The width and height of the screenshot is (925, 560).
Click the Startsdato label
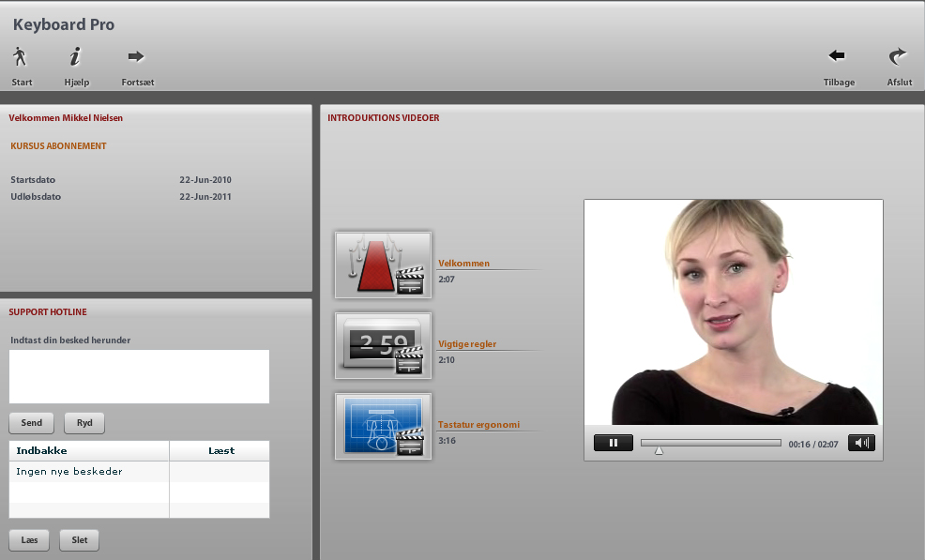click(x=33, y=179)
